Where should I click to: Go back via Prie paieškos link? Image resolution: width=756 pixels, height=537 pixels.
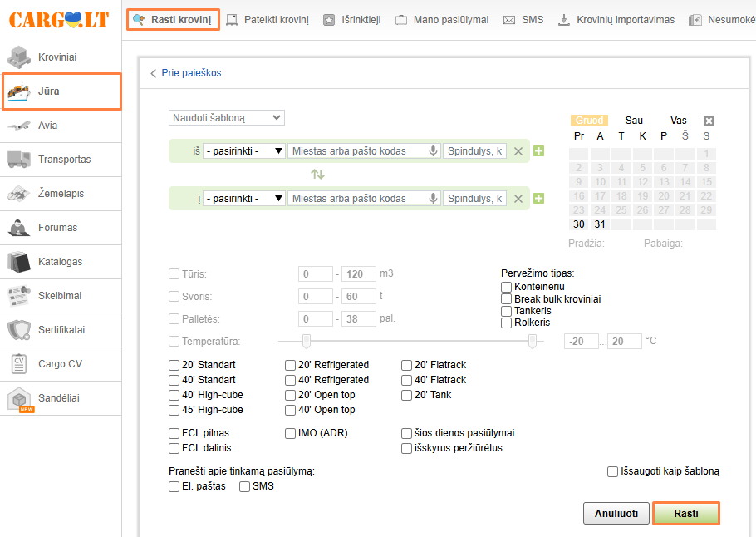click(185, 73)
